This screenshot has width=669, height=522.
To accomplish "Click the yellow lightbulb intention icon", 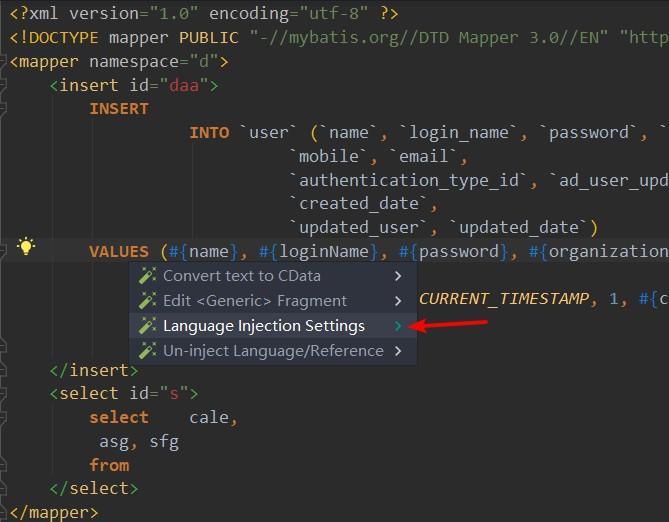I will [26, 247].
